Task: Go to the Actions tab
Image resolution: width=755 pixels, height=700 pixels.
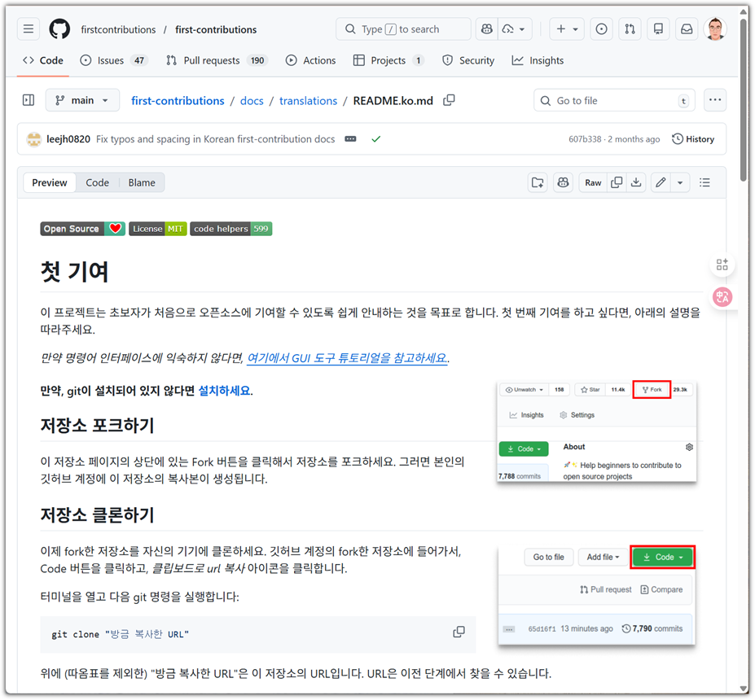Action: (310, 60)
